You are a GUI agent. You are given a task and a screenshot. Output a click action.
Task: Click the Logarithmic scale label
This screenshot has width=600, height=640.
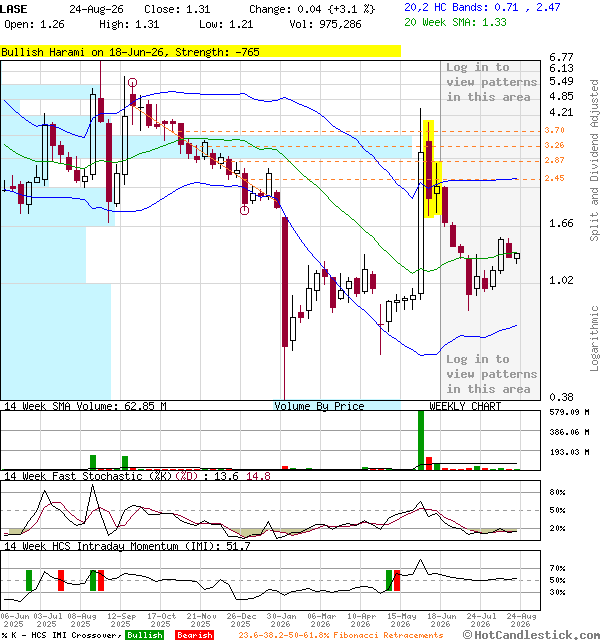(594, 338)
